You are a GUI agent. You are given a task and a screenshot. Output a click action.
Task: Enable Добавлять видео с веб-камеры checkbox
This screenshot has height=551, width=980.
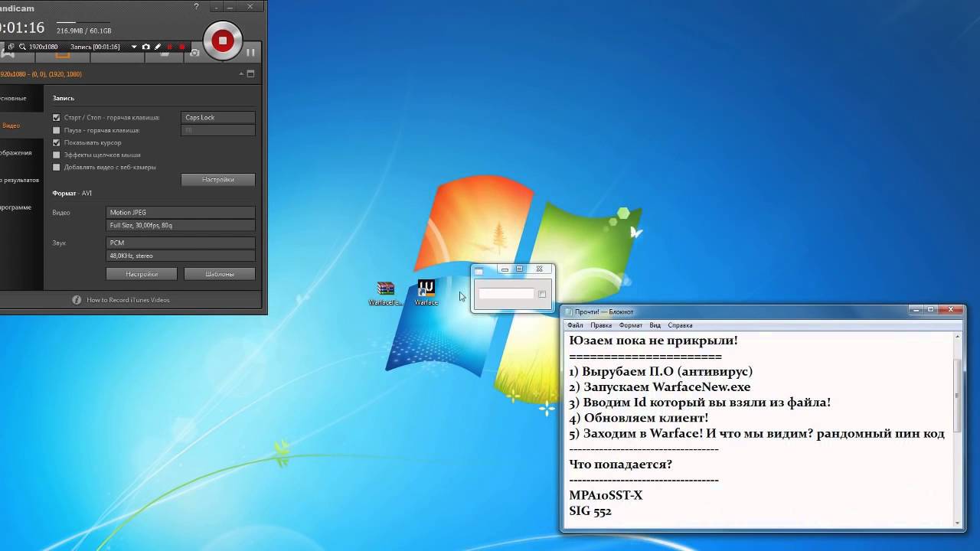(56, 167)
